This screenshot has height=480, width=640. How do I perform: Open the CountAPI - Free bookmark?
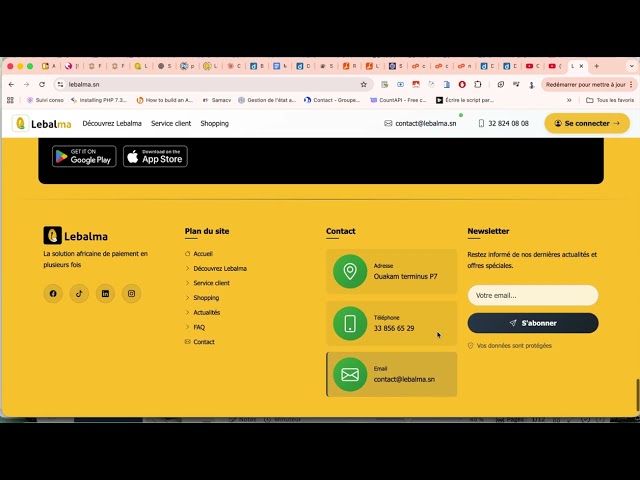[x=398, y=100]
